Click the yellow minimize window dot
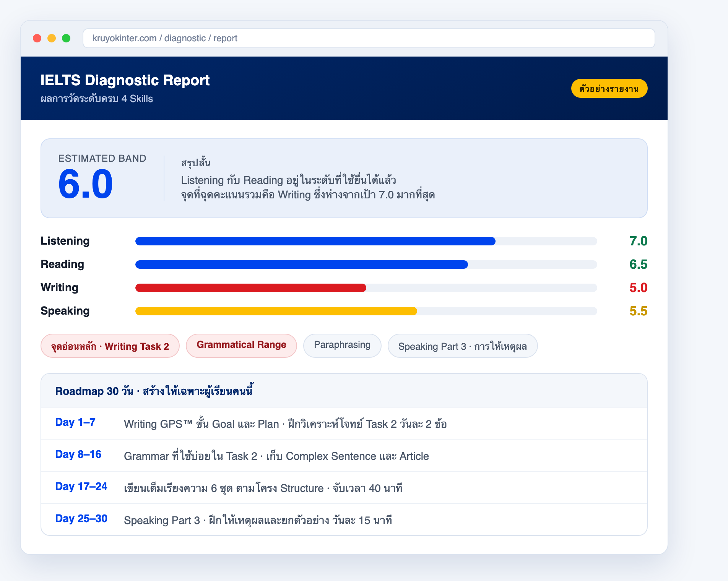This screenshot has width=728, height=581. click(52, 38)
